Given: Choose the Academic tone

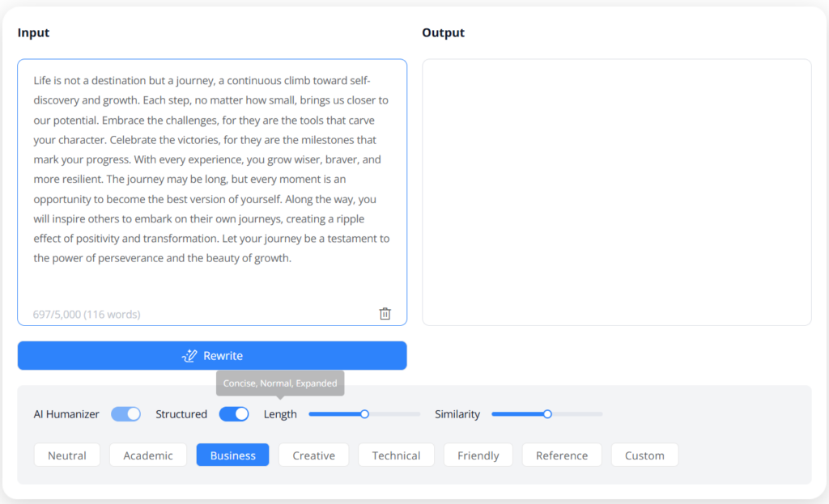Looking at the screenshot, I should 147,455.
